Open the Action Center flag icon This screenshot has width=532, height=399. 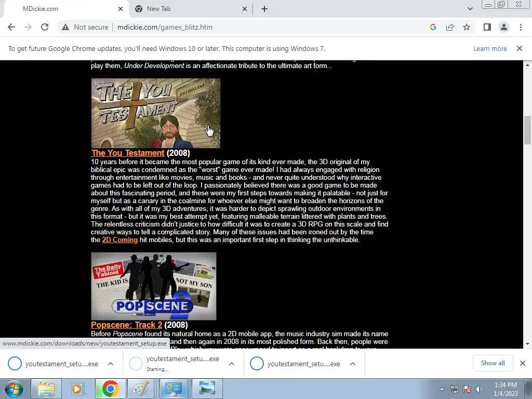click(x=467, y=389)
